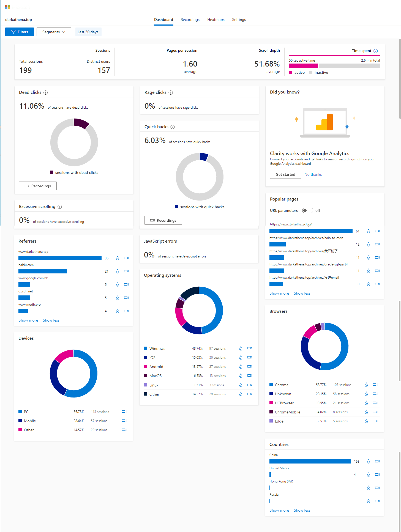Show more popular pages

279,293
